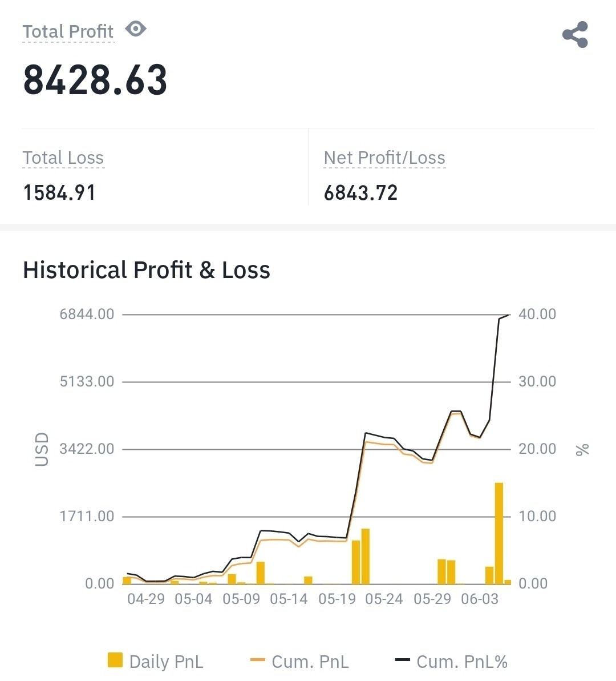
Task: Click the 06-03 date axis label
Action: [480, 599]
